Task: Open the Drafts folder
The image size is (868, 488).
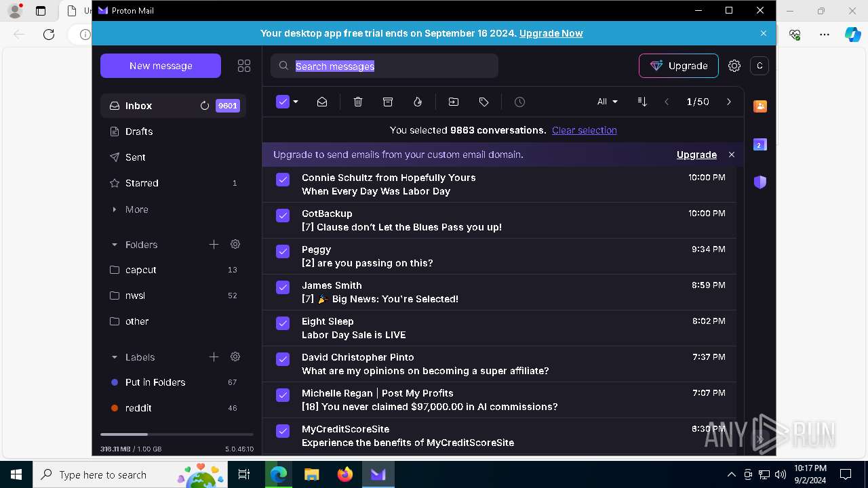Action: pyautogui.click(x=173, y=131)
